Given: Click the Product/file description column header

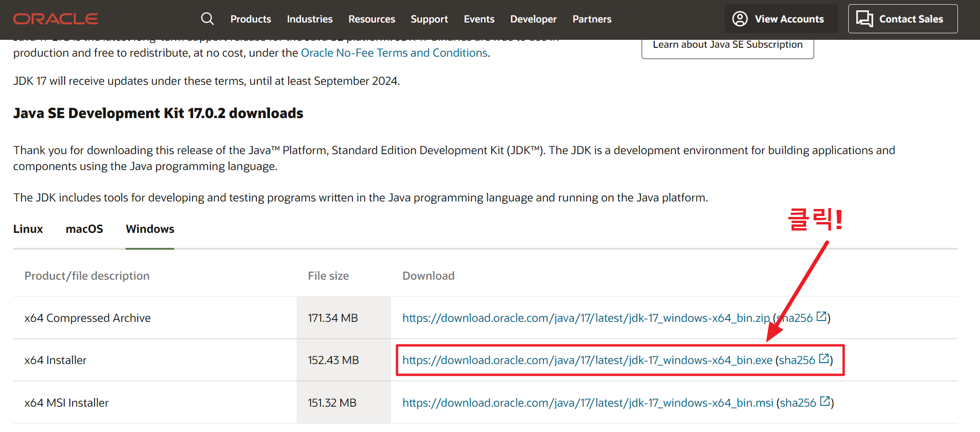Looking at the screenshot, I should click(87, 276).
